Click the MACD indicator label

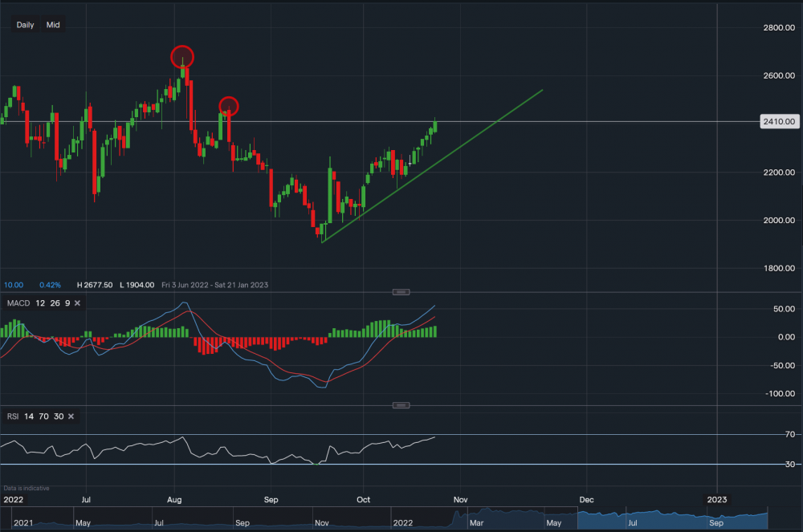click(x=18, y=303)
